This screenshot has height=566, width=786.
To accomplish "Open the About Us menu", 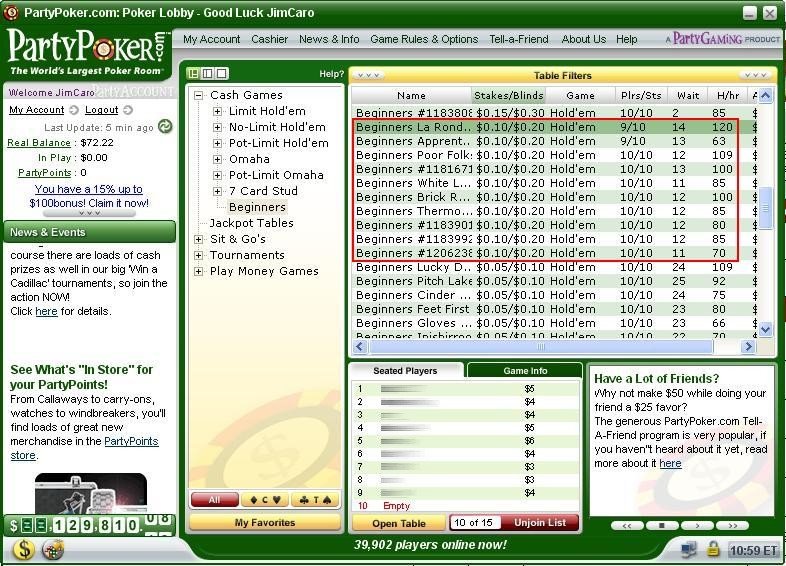I will click(x=583, y=39).
